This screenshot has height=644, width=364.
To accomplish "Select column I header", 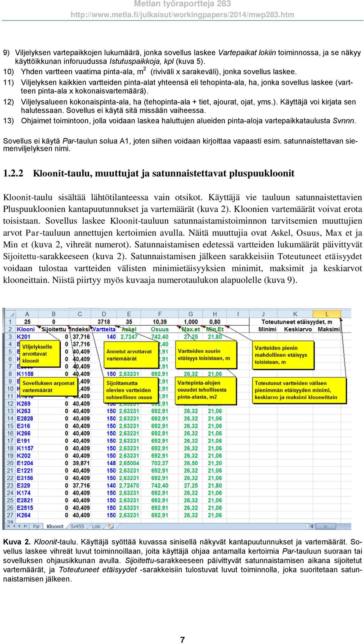I will (x=238, y=314).
